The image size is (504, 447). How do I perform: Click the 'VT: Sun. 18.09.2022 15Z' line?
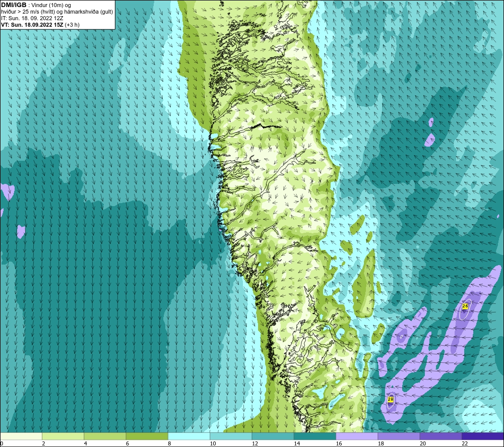[32, 25]
